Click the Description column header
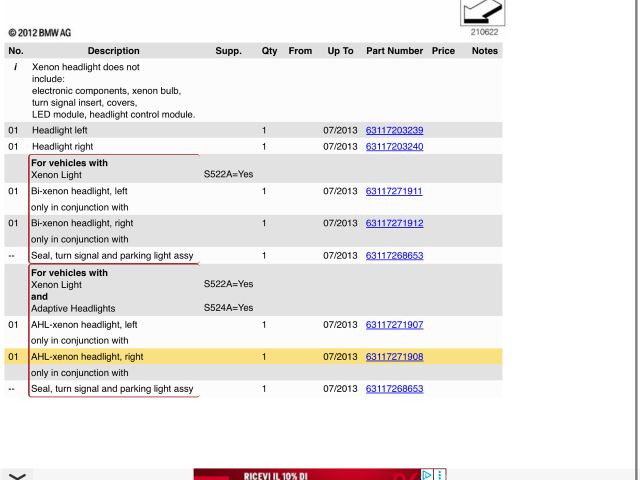This screenshot has width=640, height=480. click(113, 50)
